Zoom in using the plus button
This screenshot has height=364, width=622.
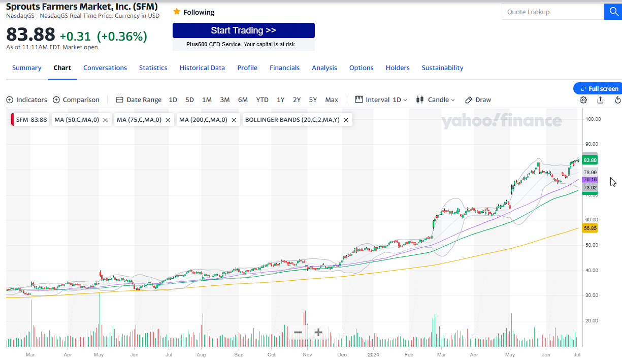pyautogui.click(x=318, y=333)
